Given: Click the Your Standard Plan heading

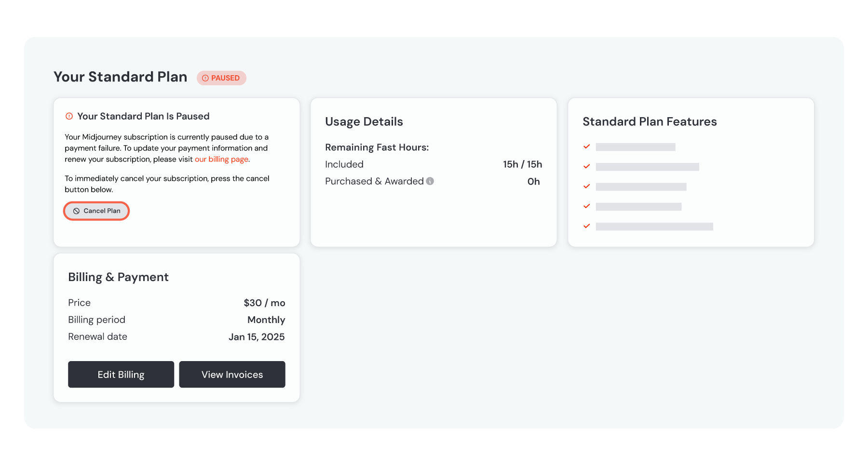Looking at the screenshot, I should click(x=121, y=77).
